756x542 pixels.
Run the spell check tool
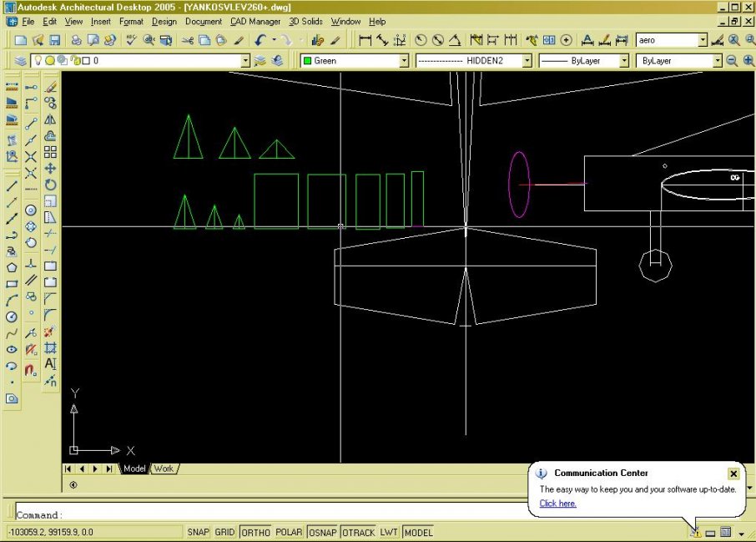coord(131,40)
